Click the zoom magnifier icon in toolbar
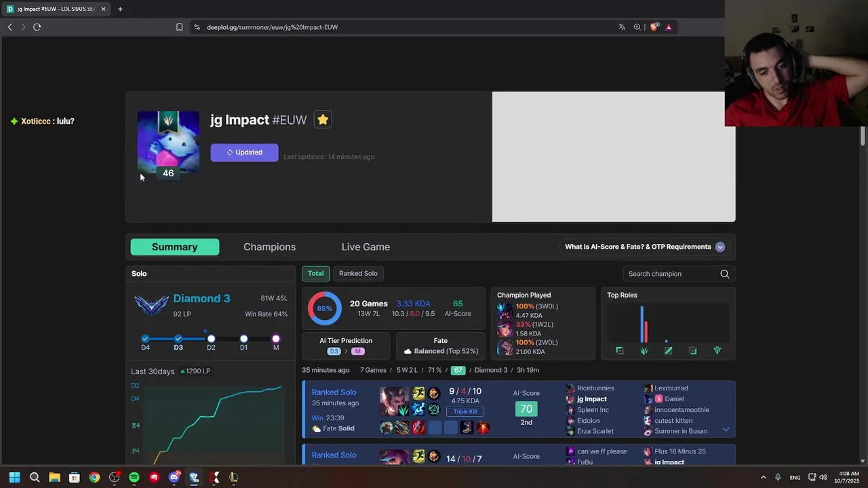This screenshot has height=488, width=868. point(637,27)
